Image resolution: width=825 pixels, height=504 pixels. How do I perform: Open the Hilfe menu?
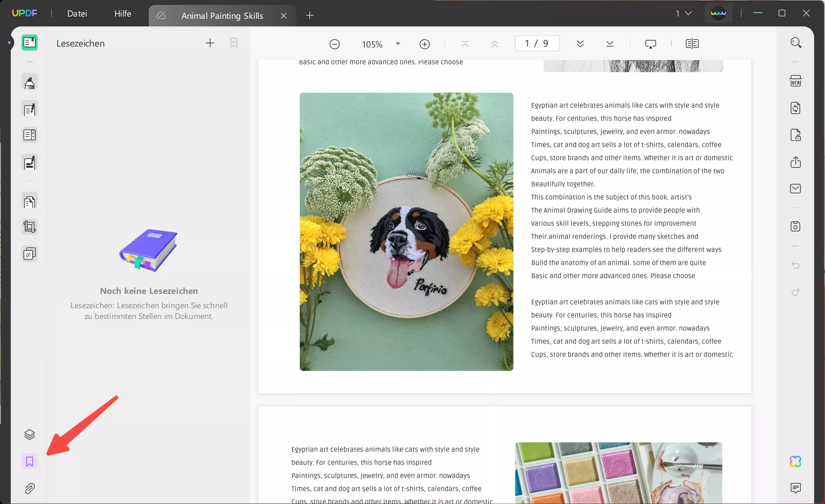pos(123,13)
